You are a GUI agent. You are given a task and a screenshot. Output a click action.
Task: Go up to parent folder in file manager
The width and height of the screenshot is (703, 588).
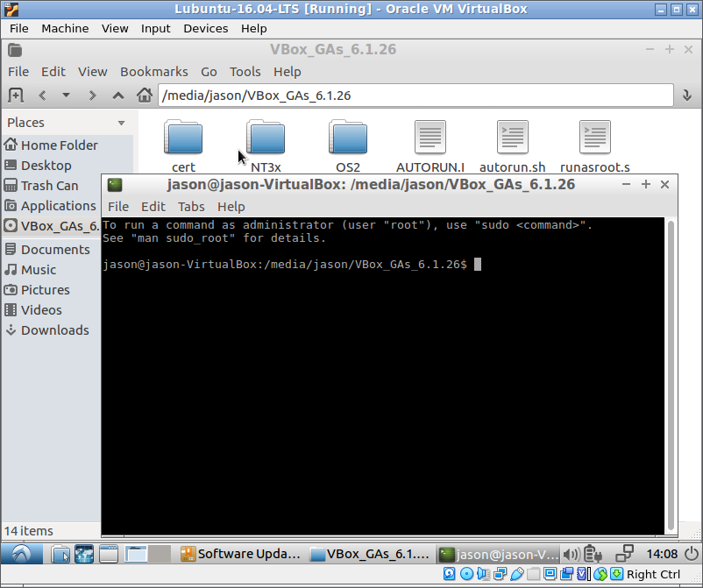[x=118, y=95]
